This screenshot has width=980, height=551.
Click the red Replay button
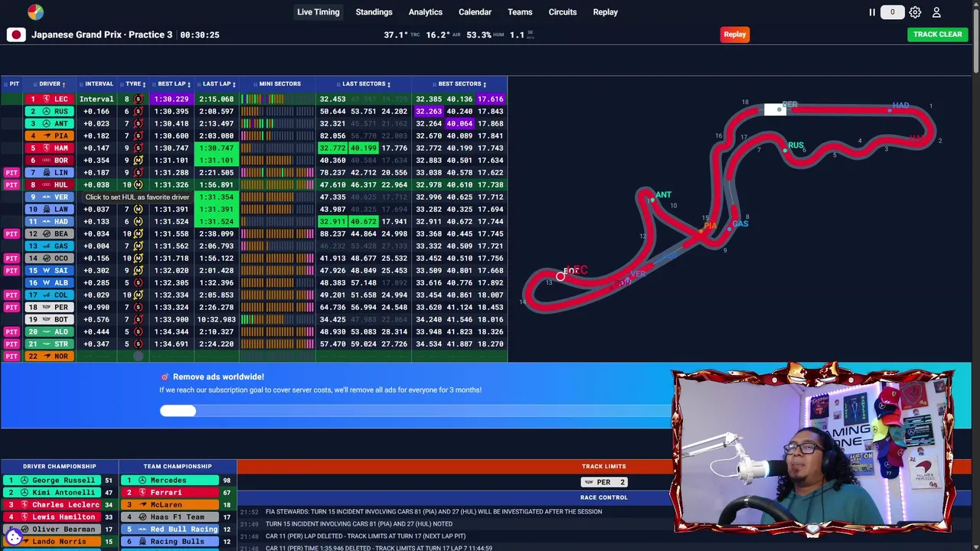734,34
